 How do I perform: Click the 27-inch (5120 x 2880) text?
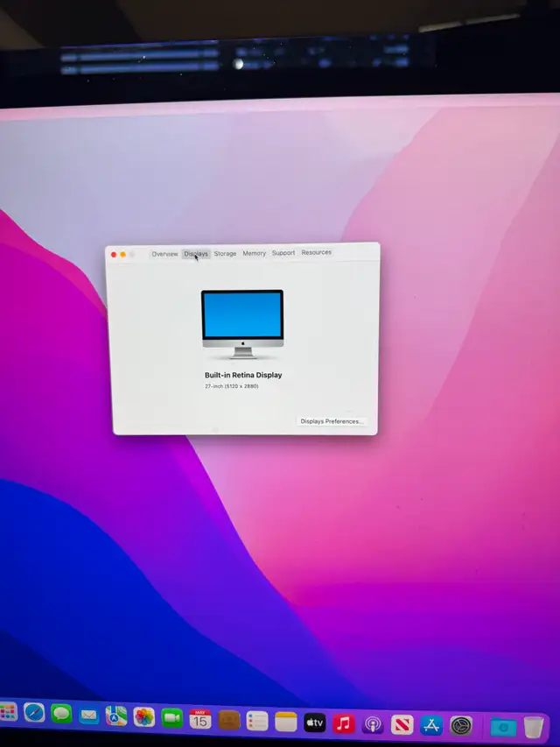click(x=231, y=386)
